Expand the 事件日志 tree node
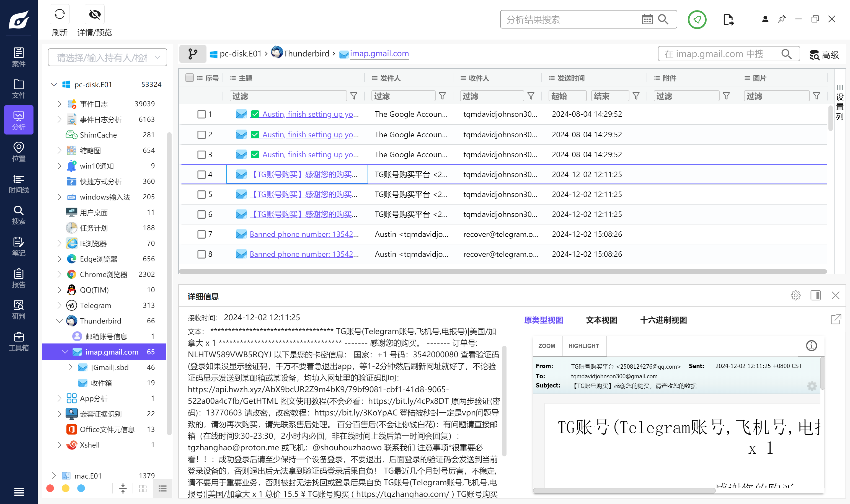 (60, 104)
